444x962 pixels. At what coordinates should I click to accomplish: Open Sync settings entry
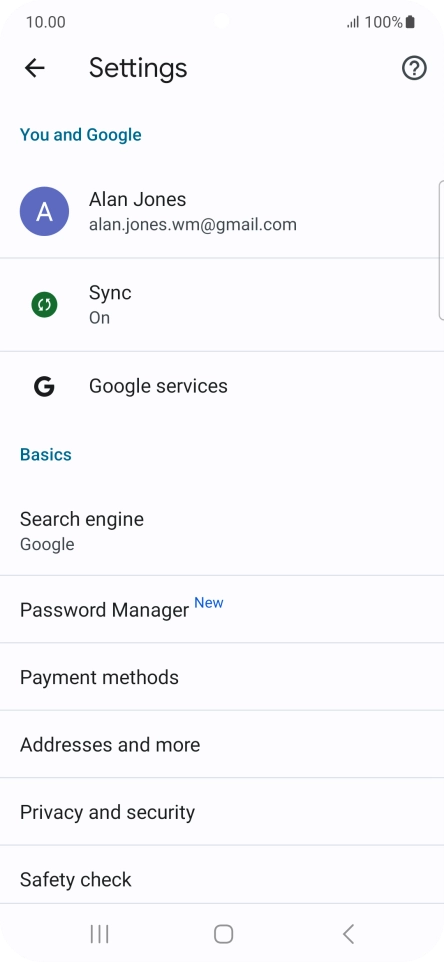(222, 305)
